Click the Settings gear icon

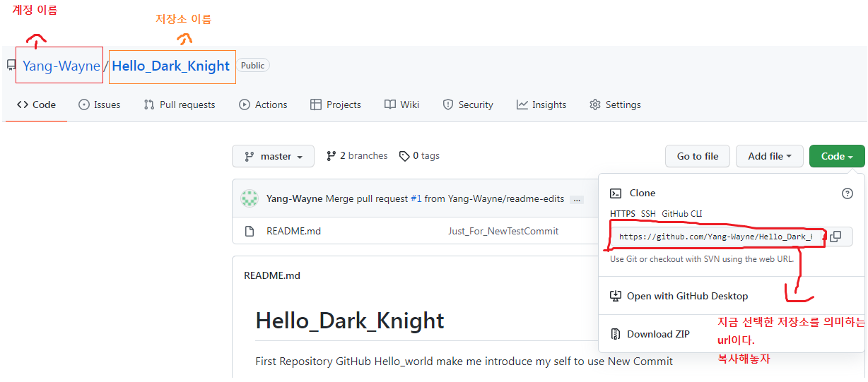pos(595,105)
